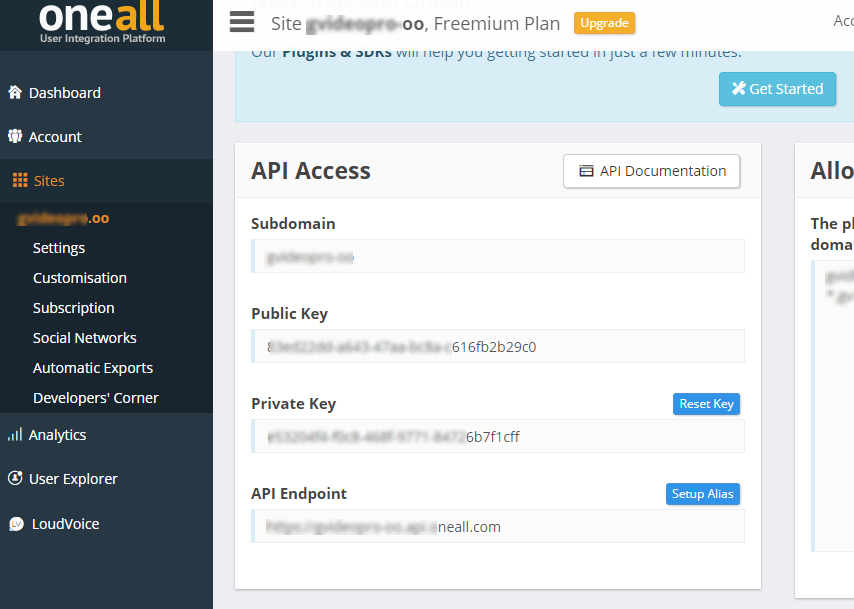Click the API Documentation book icon

(x=586, y=171)
